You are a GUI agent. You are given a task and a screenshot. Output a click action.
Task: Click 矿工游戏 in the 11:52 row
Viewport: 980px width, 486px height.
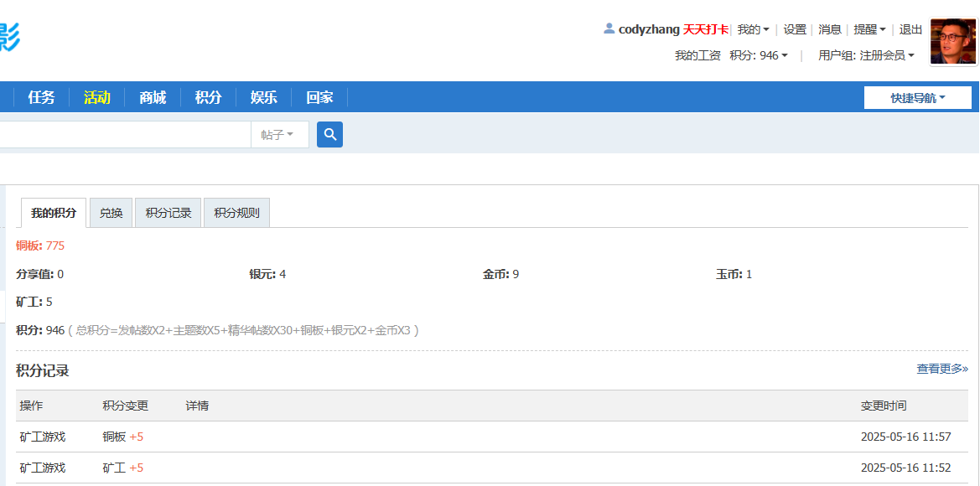click(x=43, y=468)
